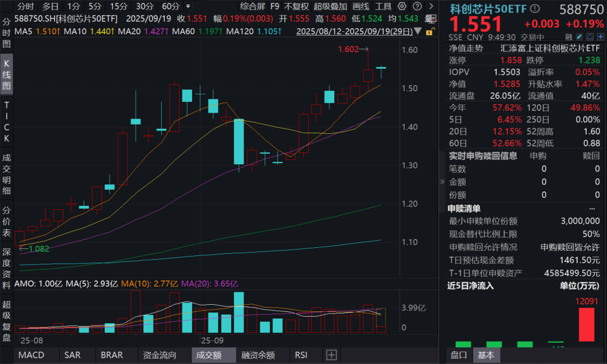Viewport: 607px width, 364px height.
Task: Open the settings gear icon
Action: click(x=401, y=6)
